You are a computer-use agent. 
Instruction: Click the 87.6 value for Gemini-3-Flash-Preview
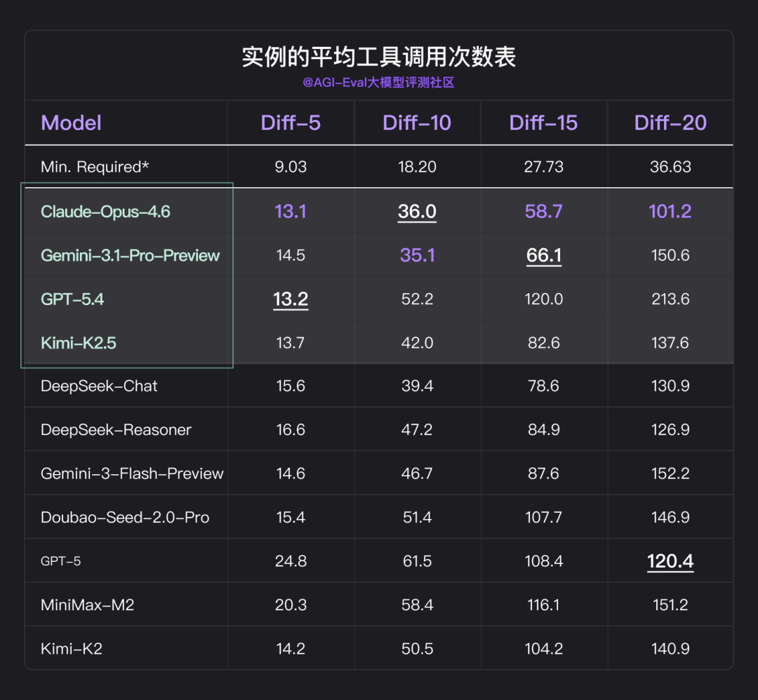point(544,473)
